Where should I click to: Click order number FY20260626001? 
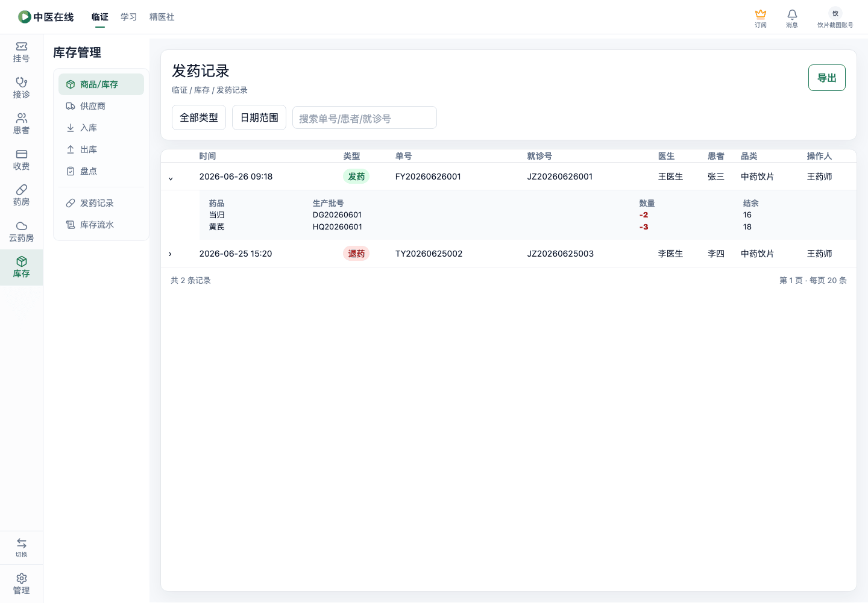(x=428, y=177)
